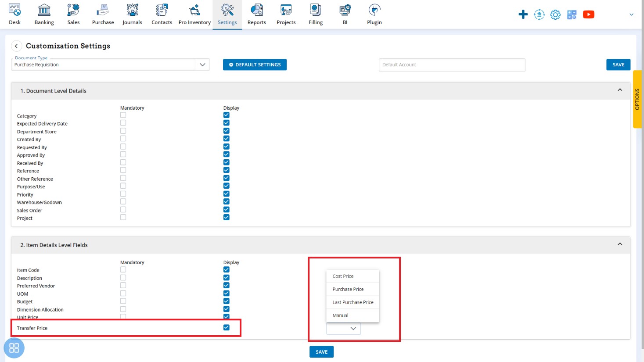Untick Display checkbox for Priority
This screenshot has height=362, width=644.
pos(227,194)
